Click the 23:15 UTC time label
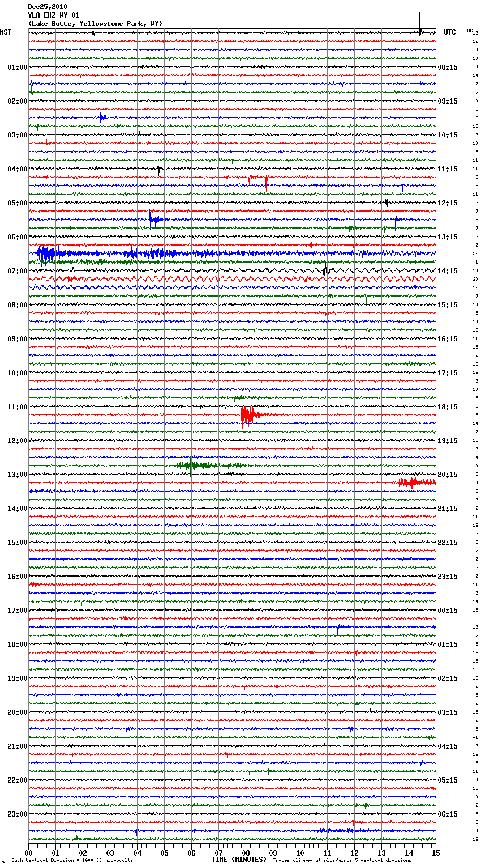The width and height of the screenshot is (481, 868). point(448,577)
